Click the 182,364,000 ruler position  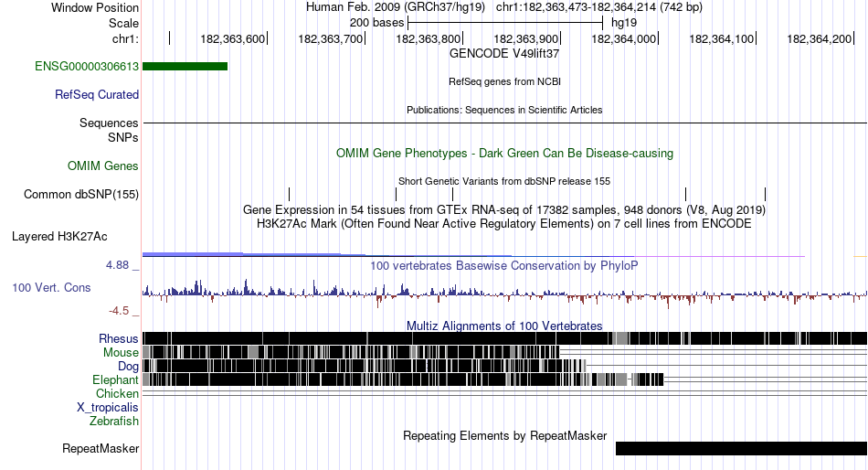[x=624, y=38]
